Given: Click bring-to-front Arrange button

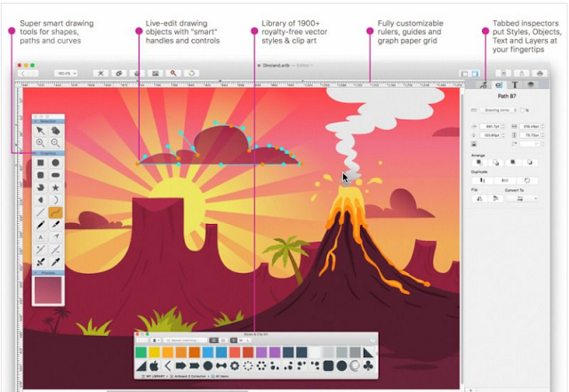Looking at the screenshot, I should [479, 163].
